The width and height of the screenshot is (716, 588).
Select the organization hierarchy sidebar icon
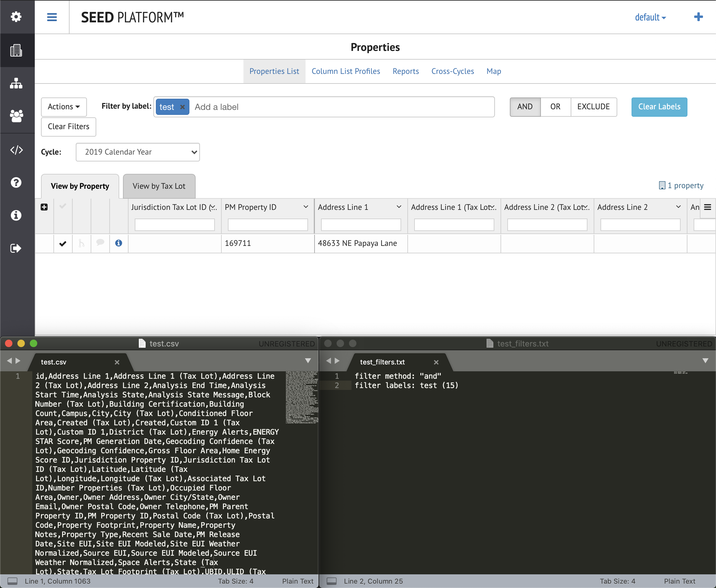(16, 83)
